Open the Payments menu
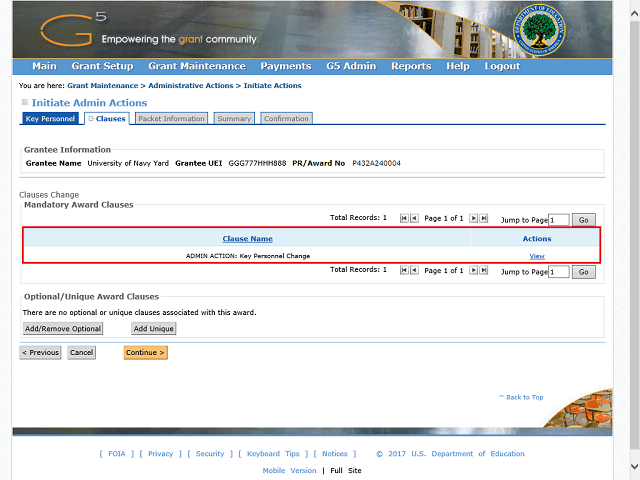This screenshot has height=480, width=640. pyautogui.click(x=286, y=66)
